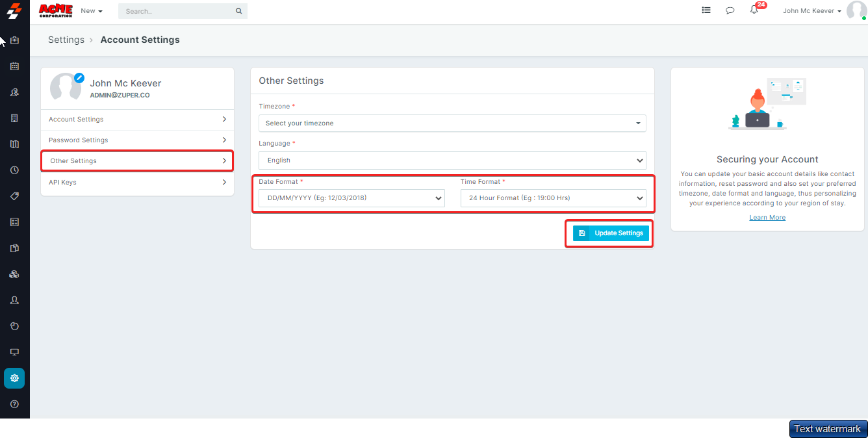The width and height of the screenshot is (868, 438).
Task: Click the search magnifier icon
Action: (238, 11)
